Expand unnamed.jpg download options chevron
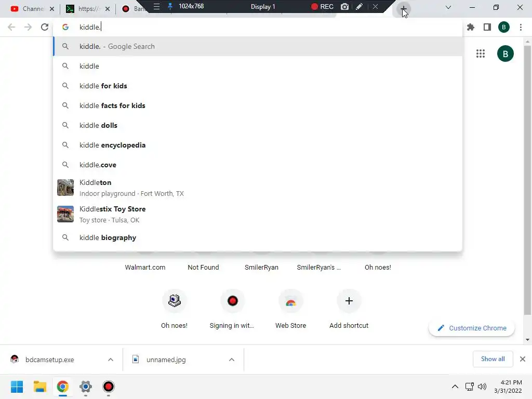The image size is (532, 399). click(232, 360)
